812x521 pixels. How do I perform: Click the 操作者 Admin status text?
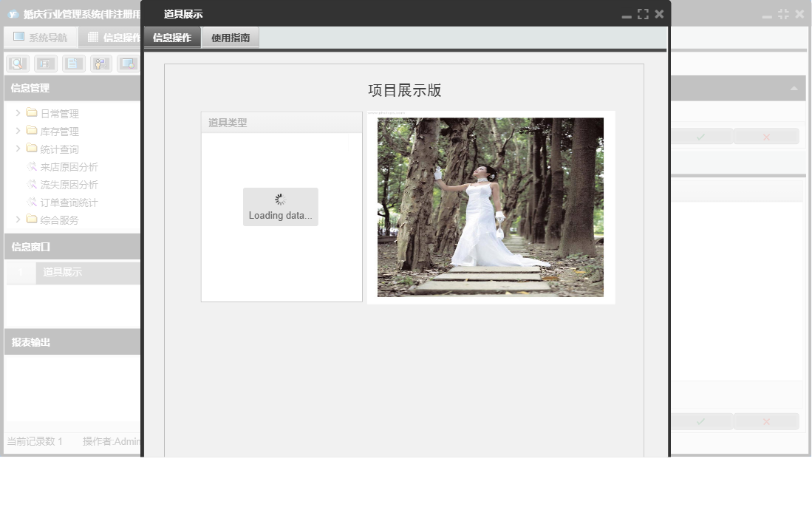pos(112,441)
